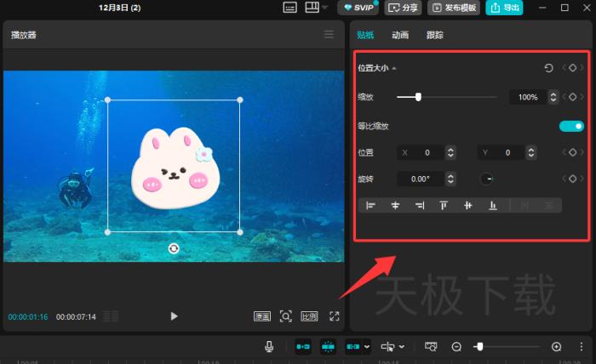Open the player panel hamburger menu
This screenshot has width=596, height=364.
click(329, 35)
